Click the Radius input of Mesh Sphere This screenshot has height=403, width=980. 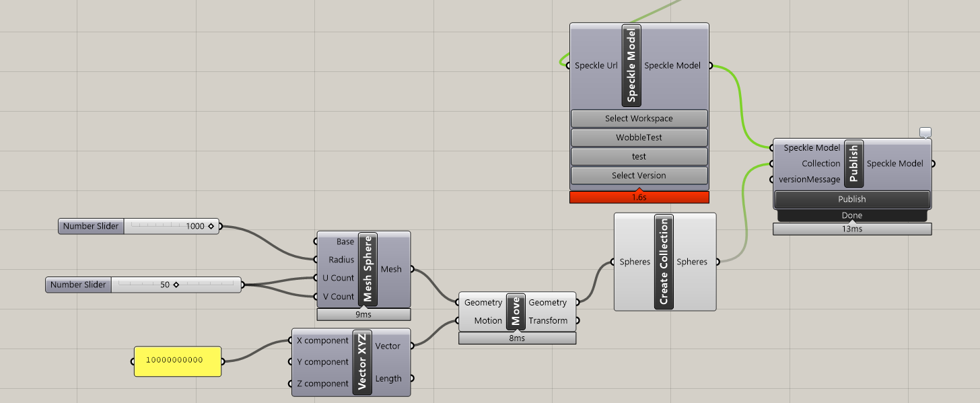coord(341,260)
